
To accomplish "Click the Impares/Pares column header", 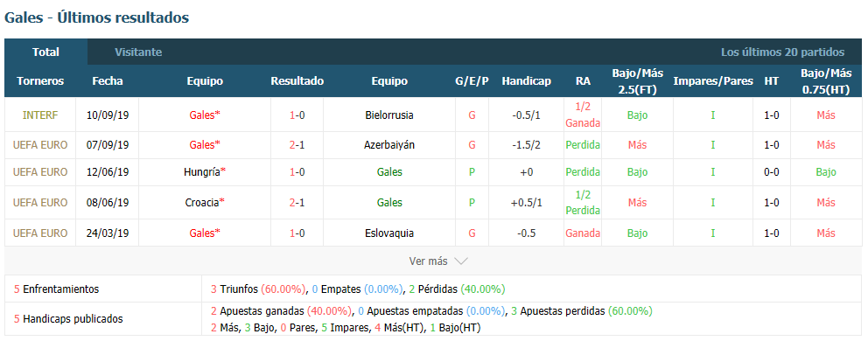I will coord(713,80).
